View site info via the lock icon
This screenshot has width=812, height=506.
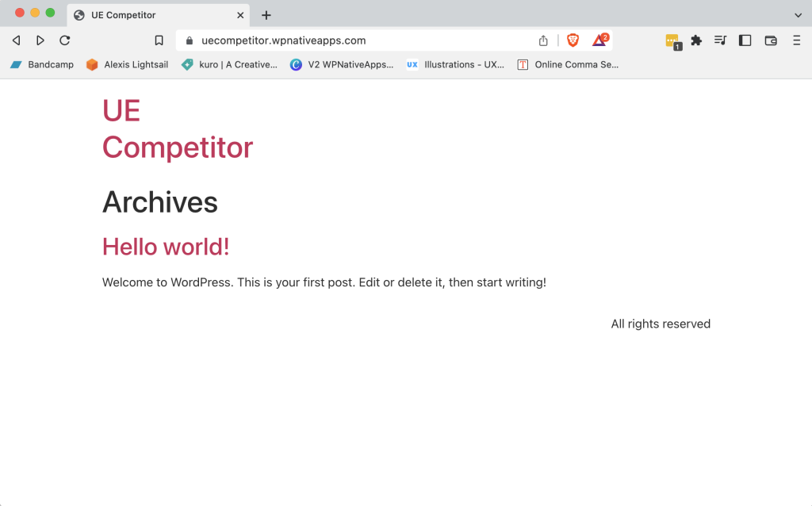[x=190, y=40]
